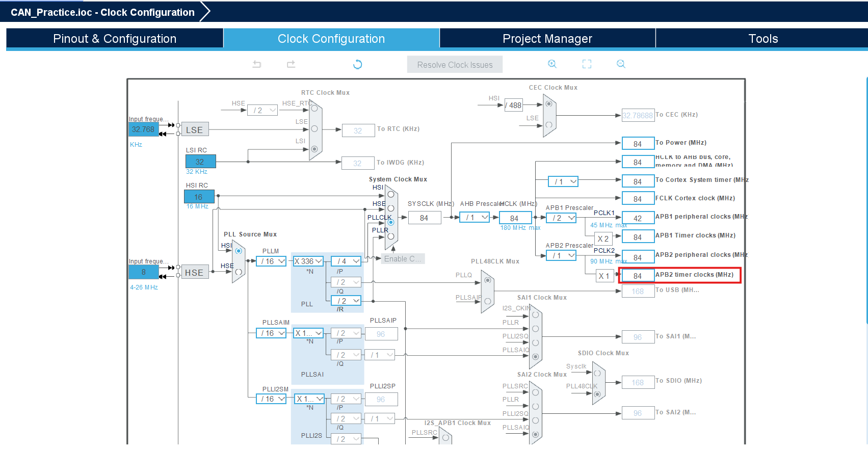This screenshot has width=868, height=449.
Task: Click the Undo arrow in the clock toolbar
Action: (257, 64)
